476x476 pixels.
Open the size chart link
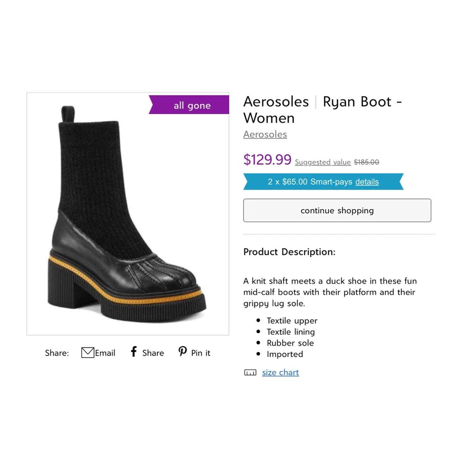[x=280, y=372]
